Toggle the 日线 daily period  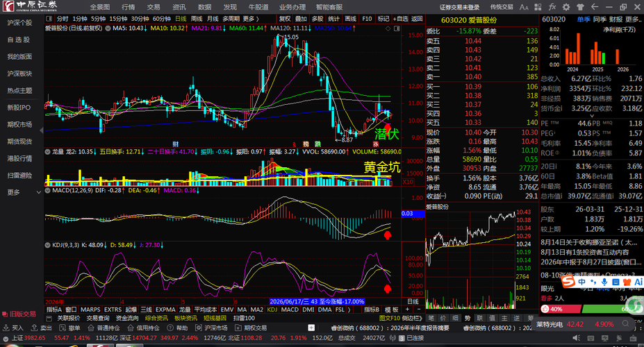point(181,19)
